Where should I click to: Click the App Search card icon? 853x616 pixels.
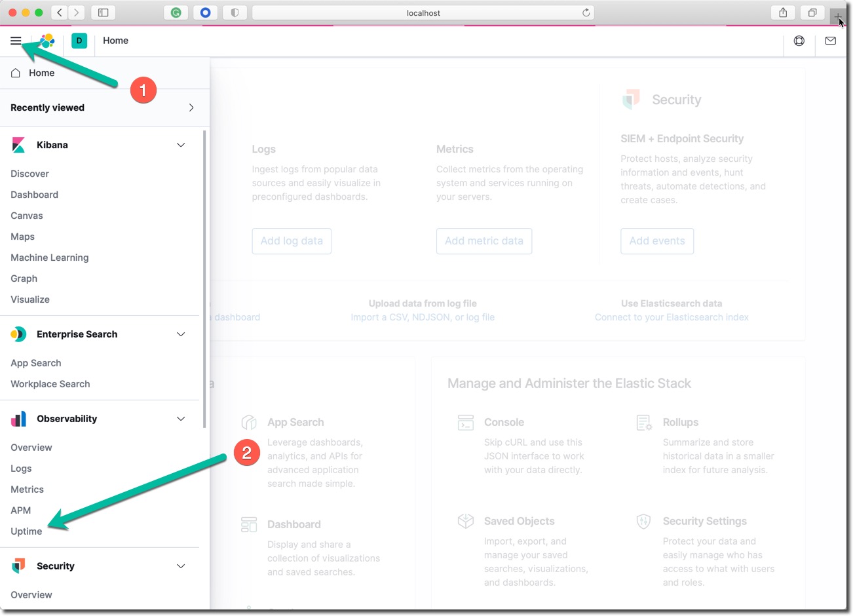[249, 423]
